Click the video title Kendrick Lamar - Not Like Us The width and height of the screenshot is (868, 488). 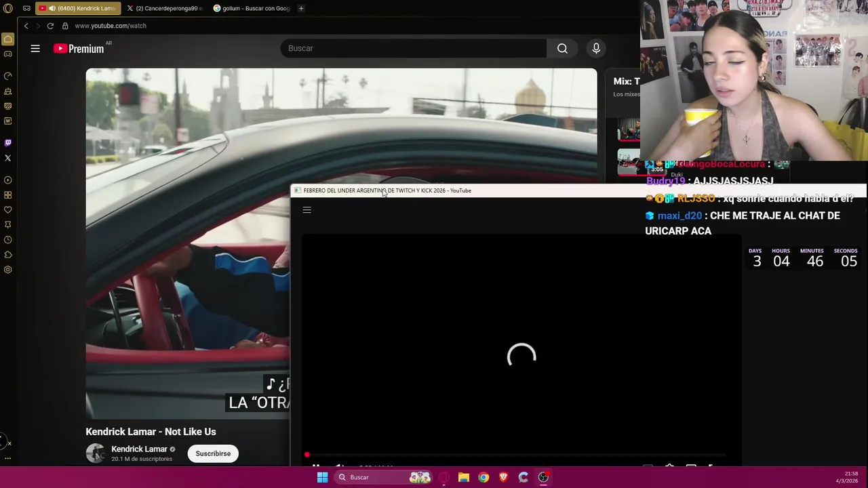click(x=151, y=432)
